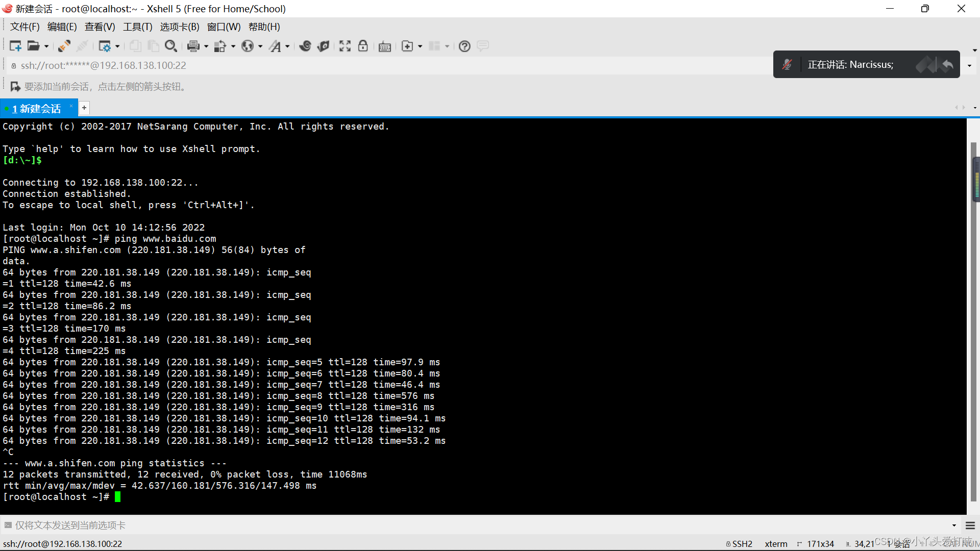Click the new file transfer plus icon

[x=407, y=46]
